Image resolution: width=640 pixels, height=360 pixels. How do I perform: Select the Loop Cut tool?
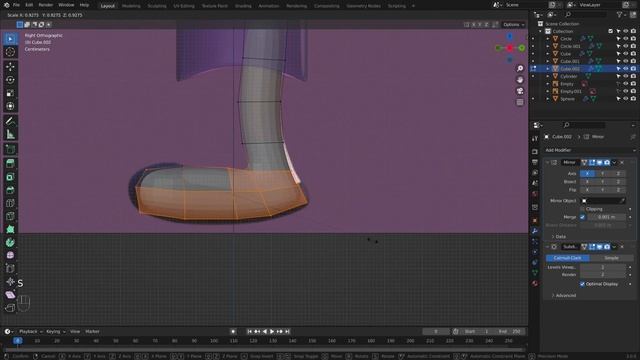pos(10,203)
